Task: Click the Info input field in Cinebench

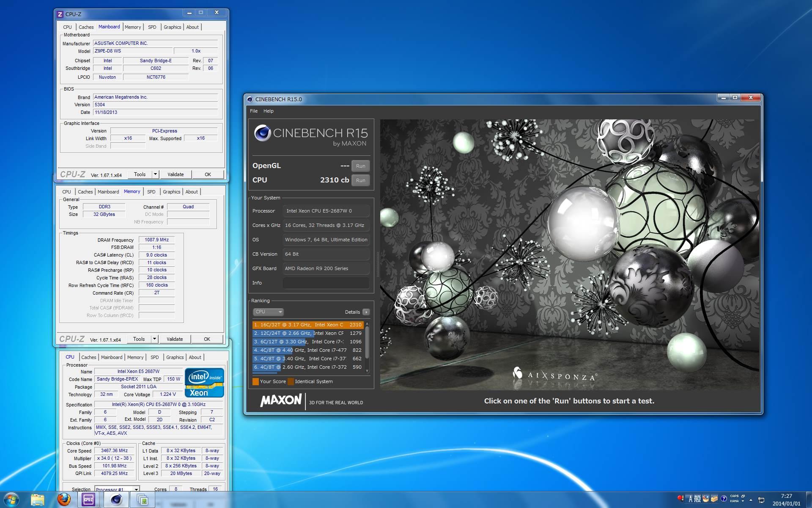Action: [x=326, y=283]
